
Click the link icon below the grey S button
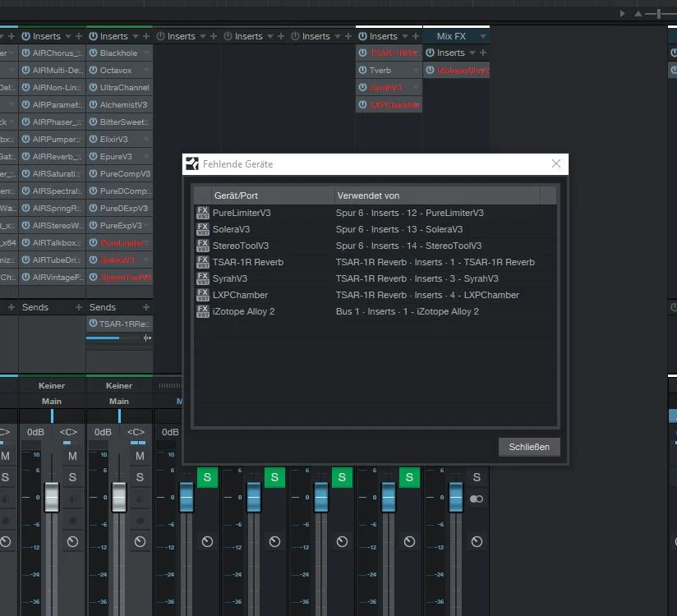477,499
